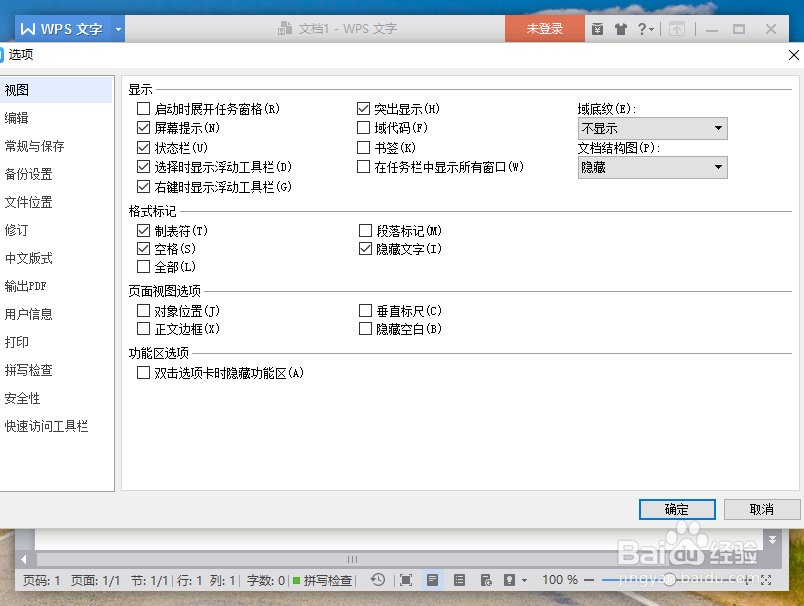Open eye protection mode dropdown arrow
Image resolution: width=804 pixels, height=606 pixels.
tap(524, 580)
